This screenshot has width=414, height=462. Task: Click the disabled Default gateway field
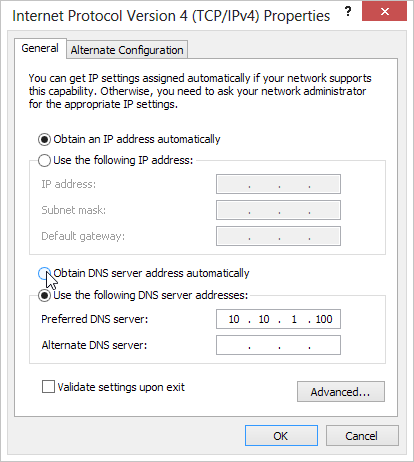click(278, 236)
